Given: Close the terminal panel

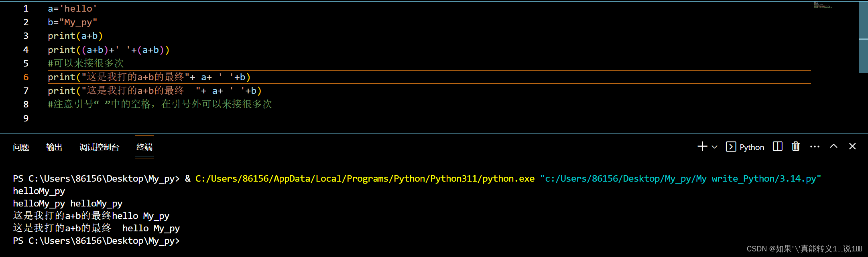Looking at the screenshot, I should 852,146.
